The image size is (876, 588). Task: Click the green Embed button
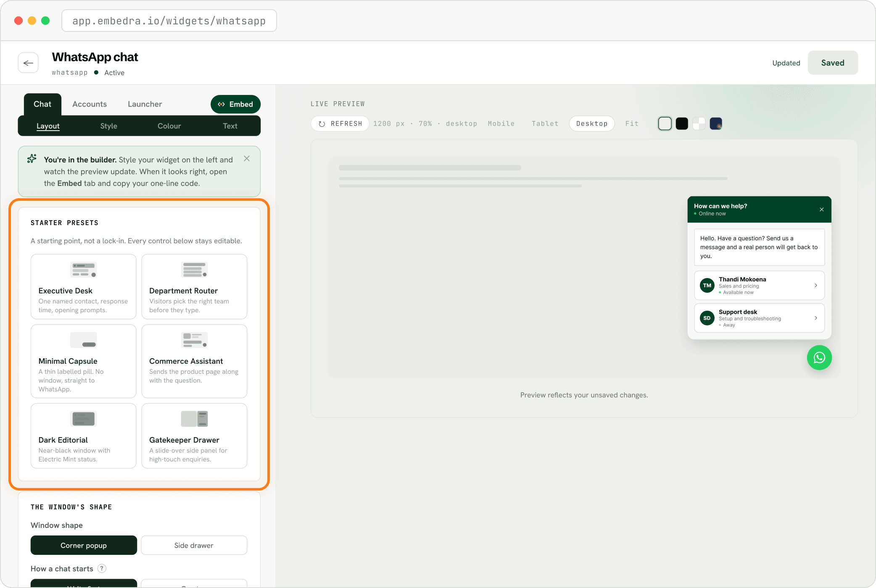coord(235,104)
